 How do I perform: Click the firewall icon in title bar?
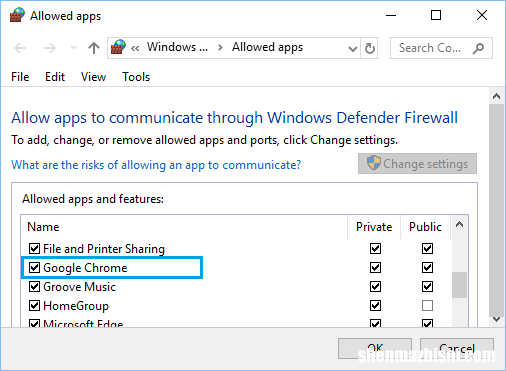tap(17, 15)
